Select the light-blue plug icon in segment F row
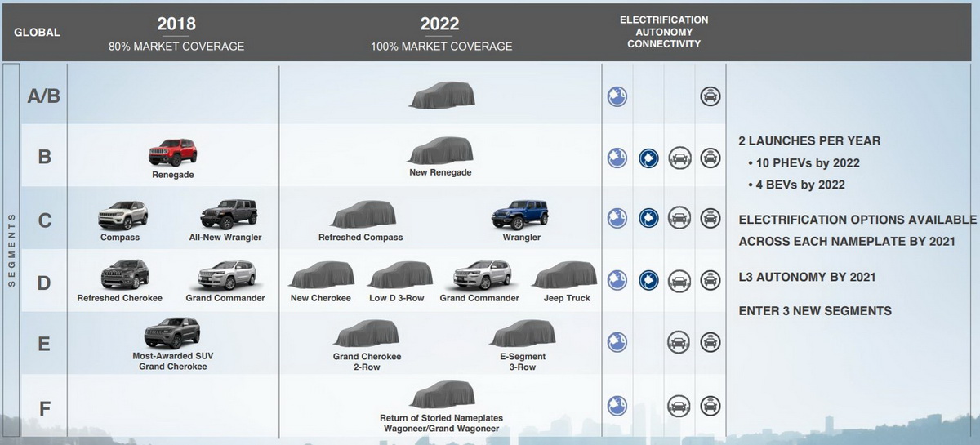Image resolution: width=980 pixels, height=445 pixels. click(617, 404)
